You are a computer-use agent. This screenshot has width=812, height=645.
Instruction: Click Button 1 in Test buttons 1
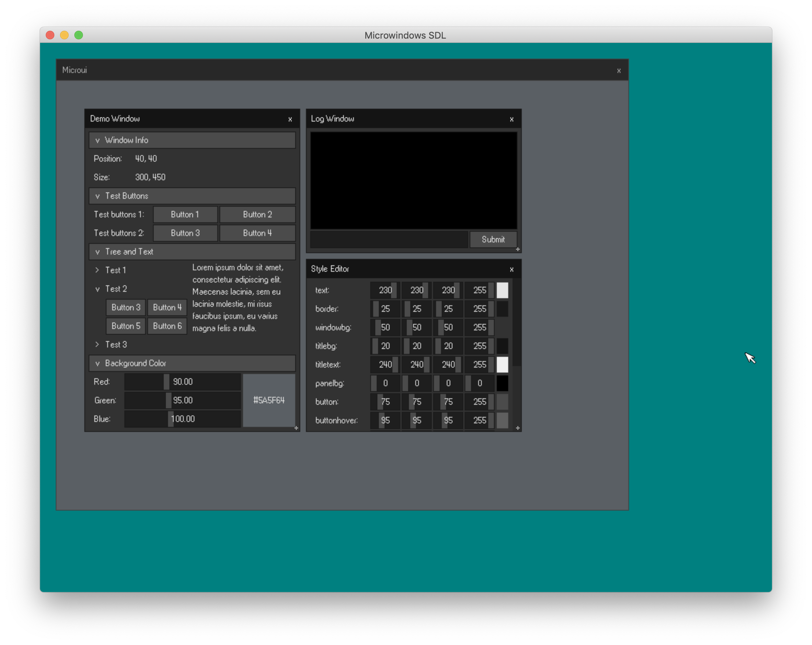coord(185,215)
